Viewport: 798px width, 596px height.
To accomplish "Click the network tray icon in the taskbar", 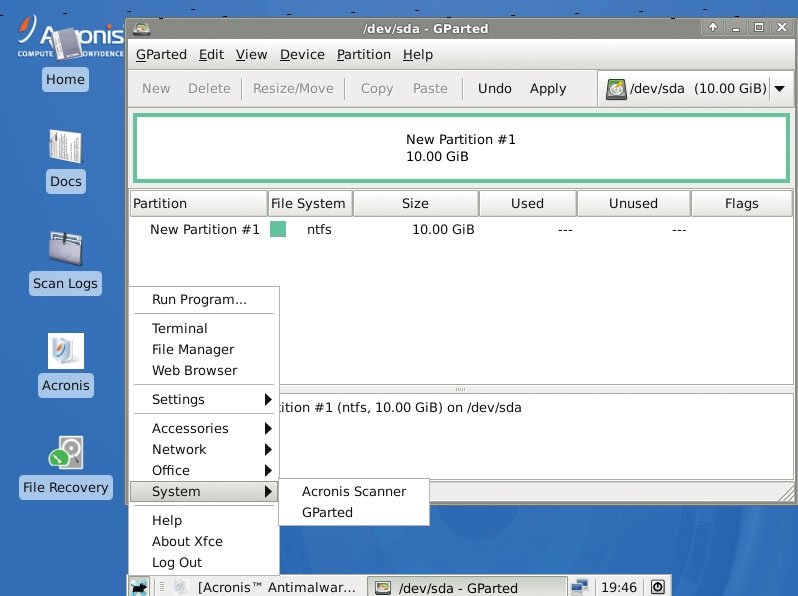I will tap(580, 587).
